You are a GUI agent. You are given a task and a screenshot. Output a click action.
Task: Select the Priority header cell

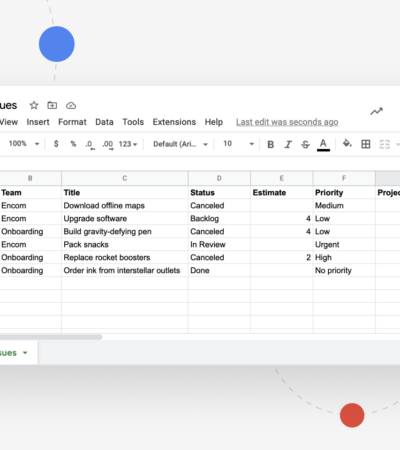pyautogui.click(x=344, y=192)
